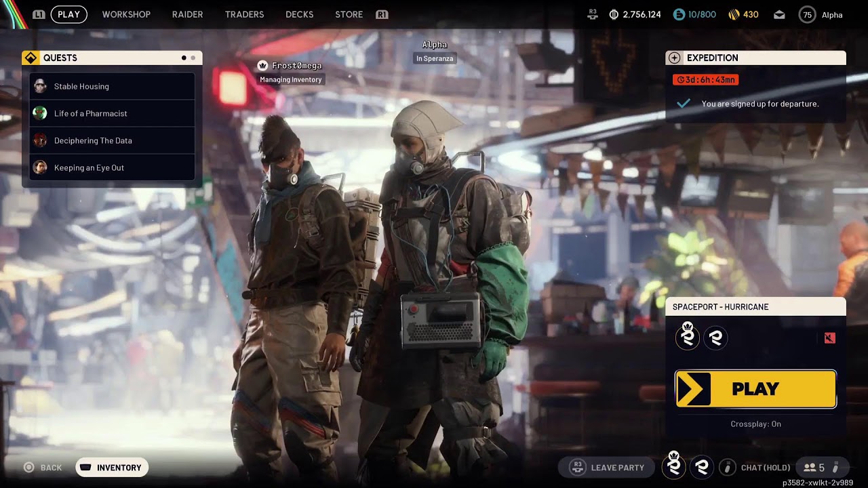Select the second Quests page dot
Viewport: 868px width, 488px height.
pyautogui.click(x=193, y=58)
